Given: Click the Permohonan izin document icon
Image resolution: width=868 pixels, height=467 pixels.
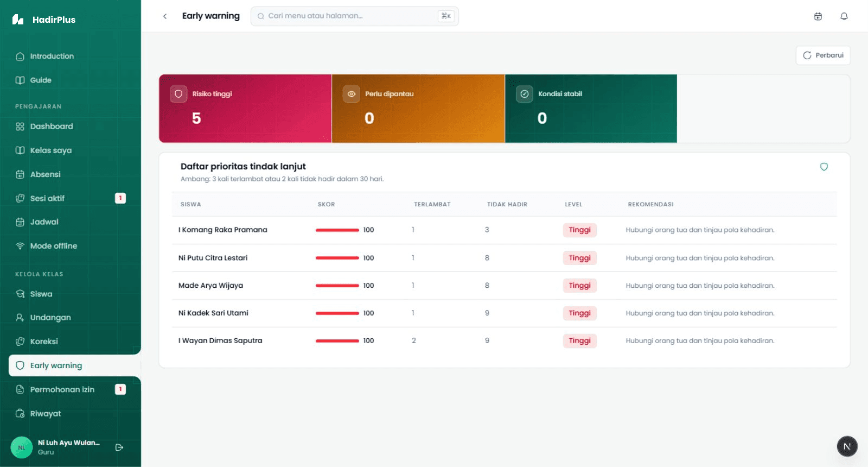Looking at the screenshot, I should (x=20, y=389).
